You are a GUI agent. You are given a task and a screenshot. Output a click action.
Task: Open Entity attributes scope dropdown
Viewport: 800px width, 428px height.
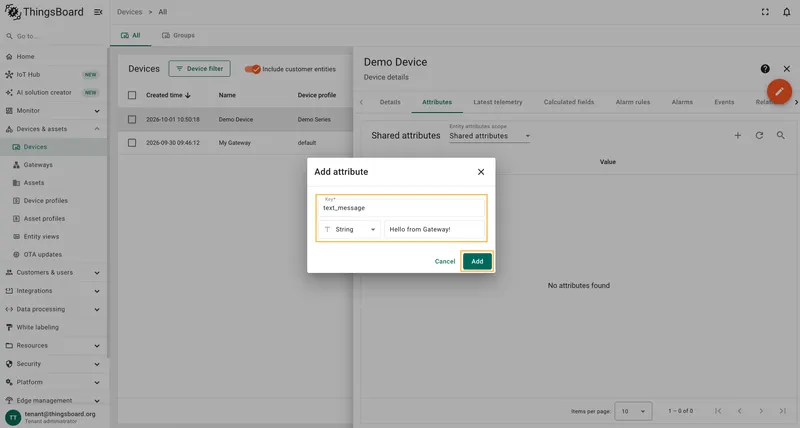pyautogui.click(x=489, y=136)
